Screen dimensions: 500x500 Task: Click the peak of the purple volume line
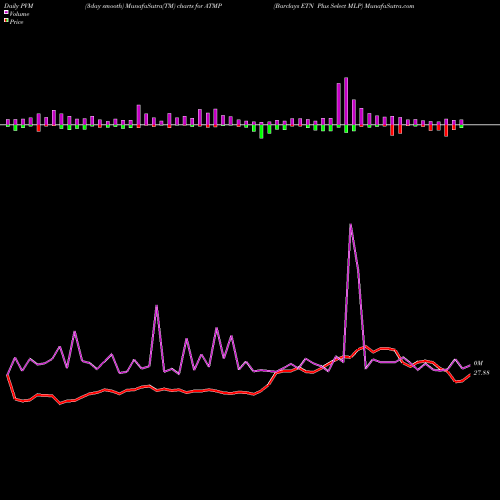coord(351,224)
